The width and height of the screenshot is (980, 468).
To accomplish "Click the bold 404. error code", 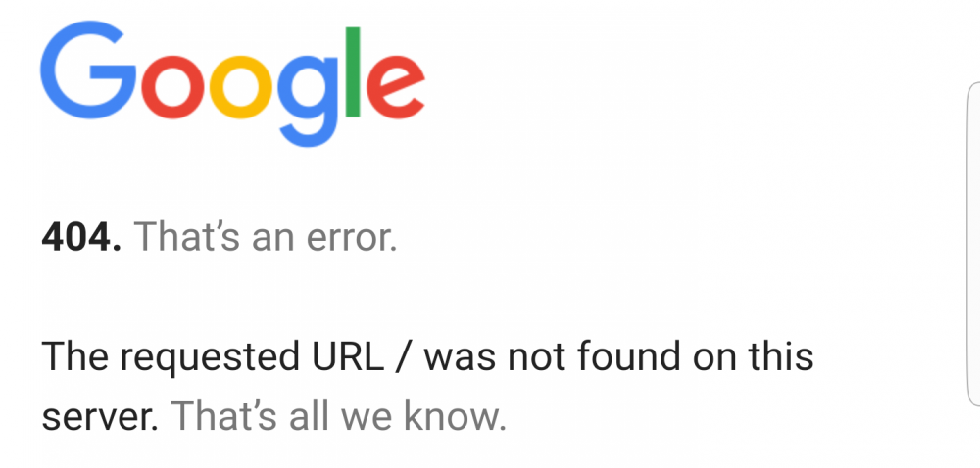I will point(81,238).
